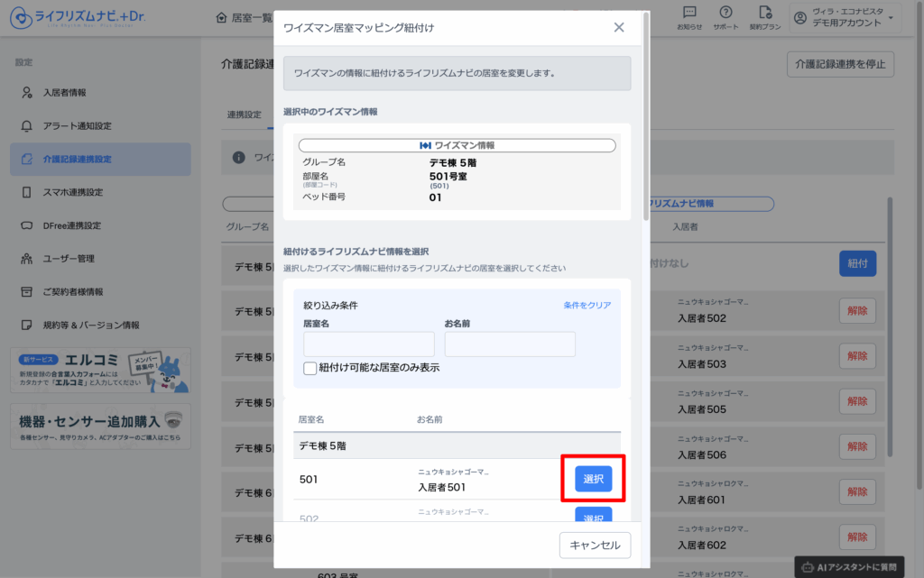Enable 紐付け可能な居室のみ表示 checkbox
Screen dimensions: 924x578
tap(310, 368)
